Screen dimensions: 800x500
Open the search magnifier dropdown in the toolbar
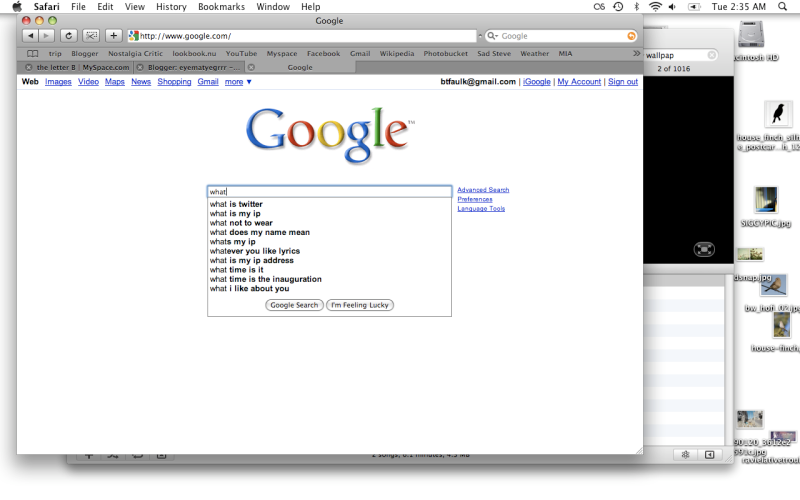pos(492,36)
